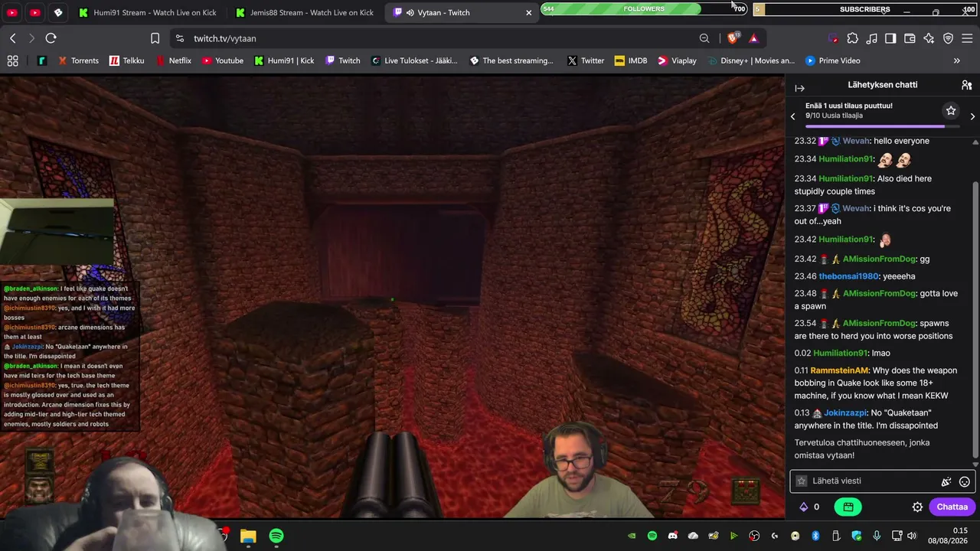This screenshot has width=980, height=551.
Task: Click the star icon on subscriber goal
Action: pos(951,111)
